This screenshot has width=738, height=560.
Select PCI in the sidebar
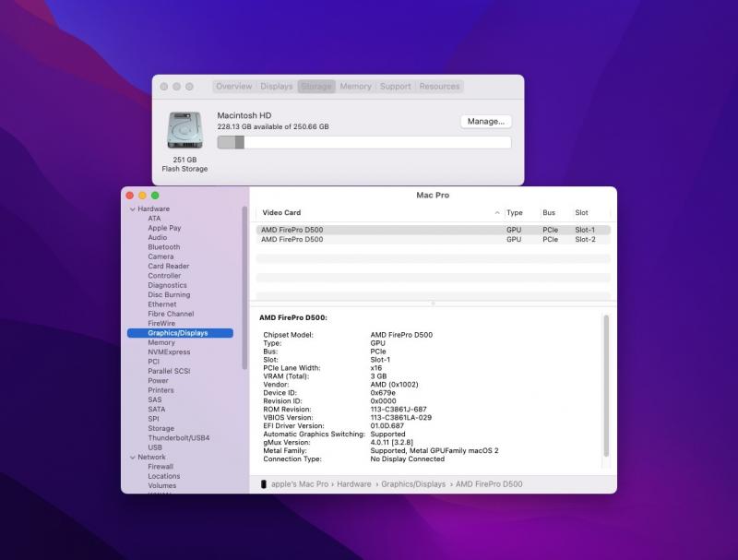(x=153, y=362)
